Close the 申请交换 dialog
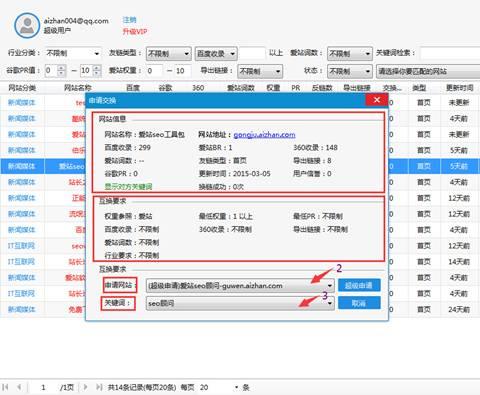This screenshot has height=395, width=480. (x=377, y=100)
